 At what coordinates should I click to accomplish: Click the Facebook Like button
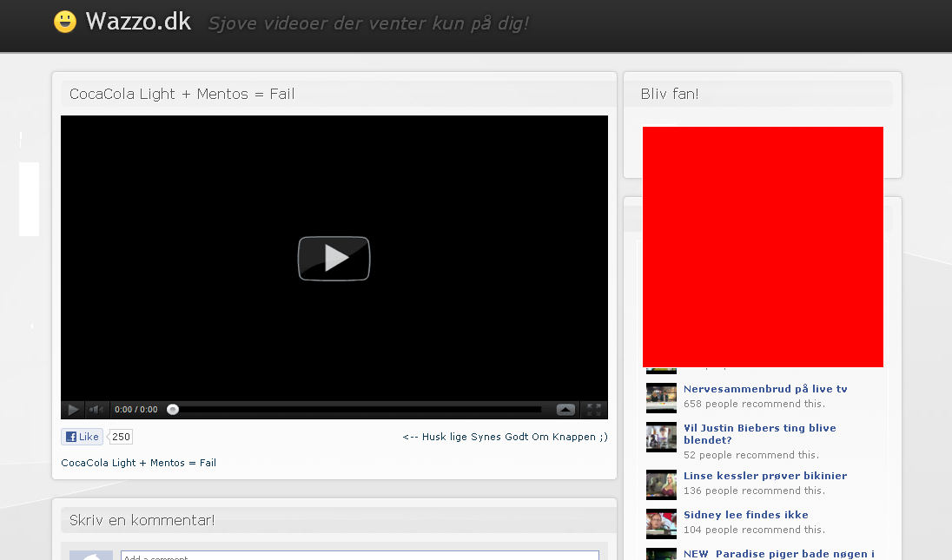(x=82, y=437)
